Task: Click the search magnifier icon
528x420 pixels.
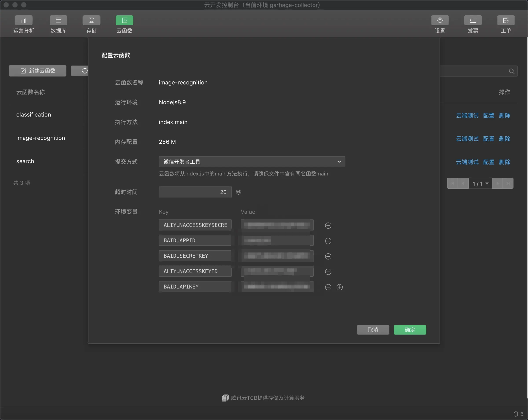Action: click(511, 71)
